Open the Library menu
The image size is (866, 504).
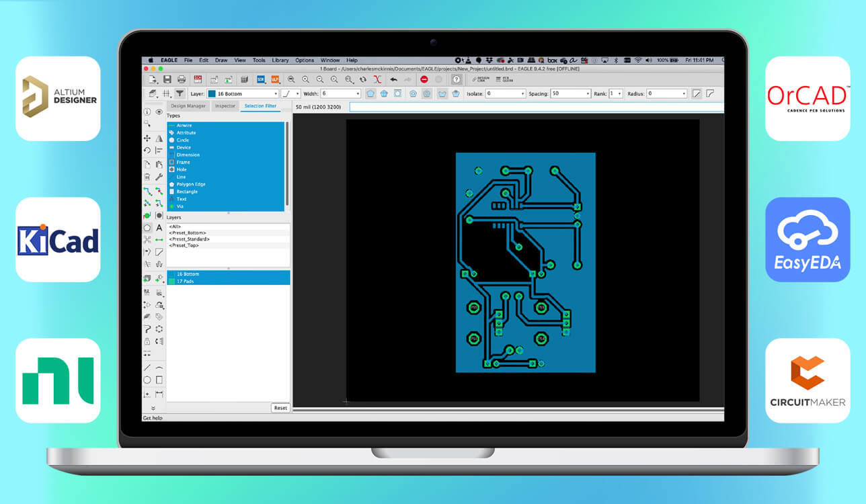280,60
